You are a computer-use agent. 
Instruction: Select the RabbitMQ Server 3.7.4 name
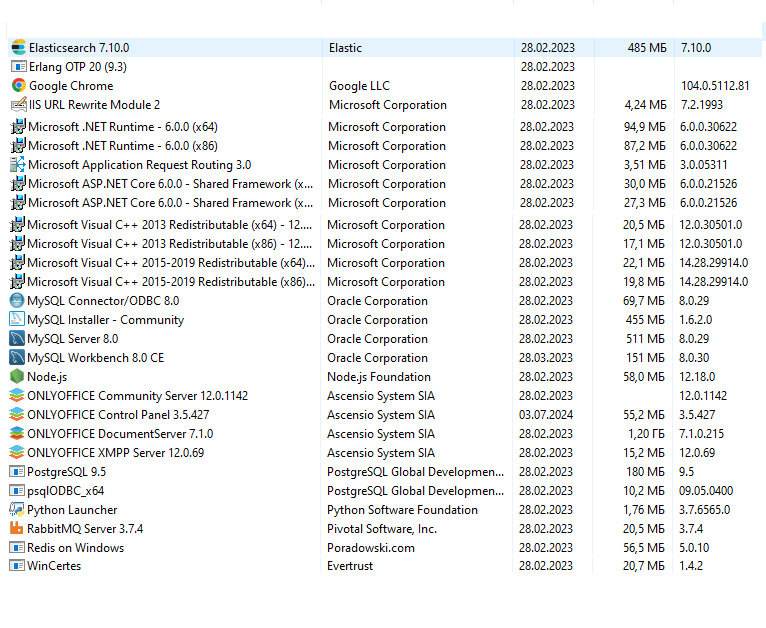(85, 529)
